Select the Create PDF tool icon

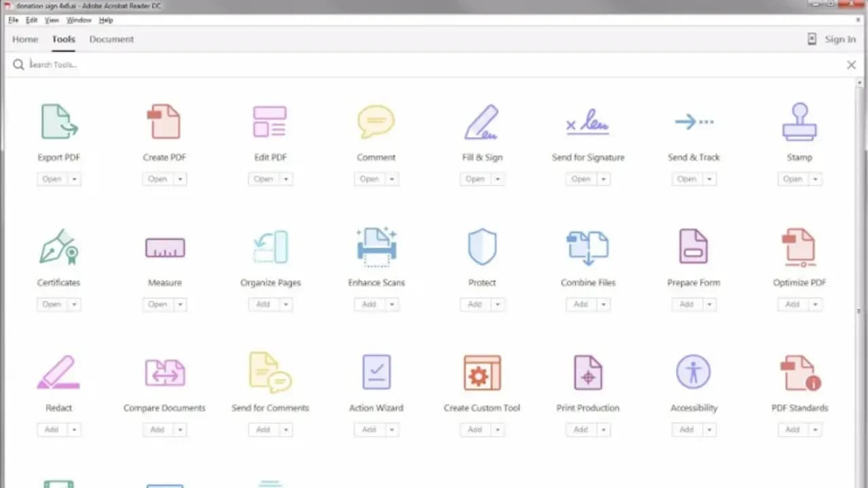click(164, 121)
